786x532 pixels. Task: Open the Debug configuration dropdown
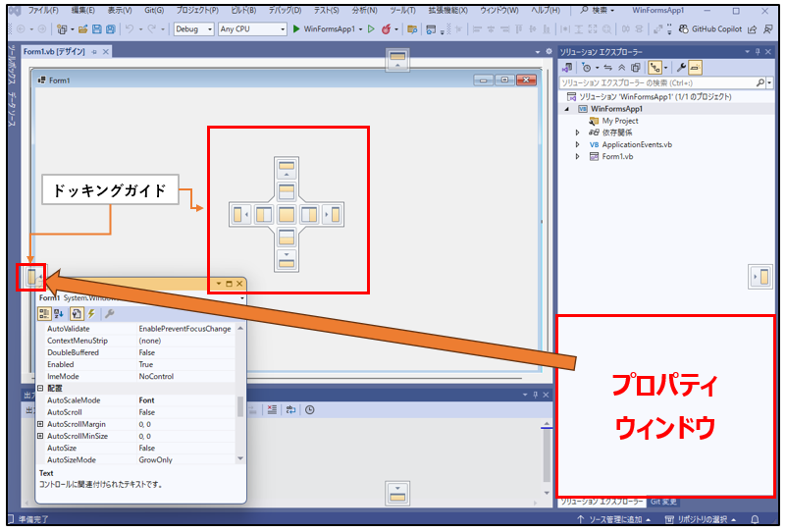[x=193, y=29]
